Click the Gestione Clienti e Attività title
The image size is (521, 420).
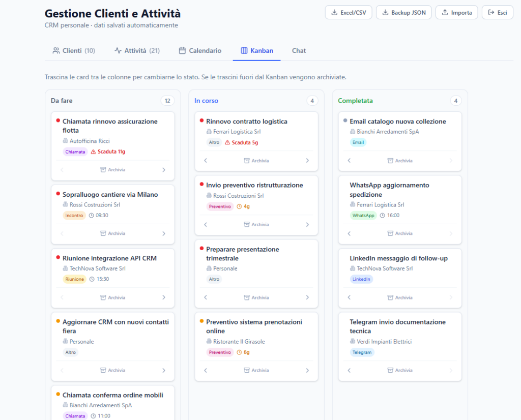[x=112, y=14]
